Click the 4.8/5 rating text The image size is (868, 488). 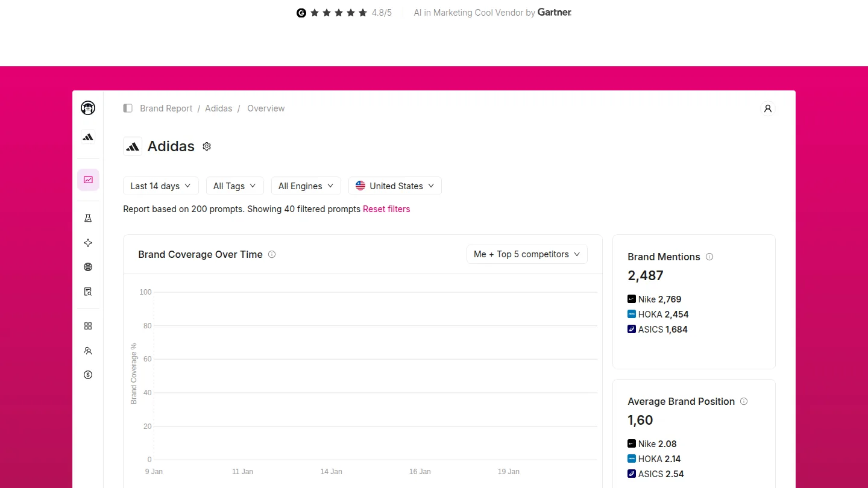coord(382,13)
